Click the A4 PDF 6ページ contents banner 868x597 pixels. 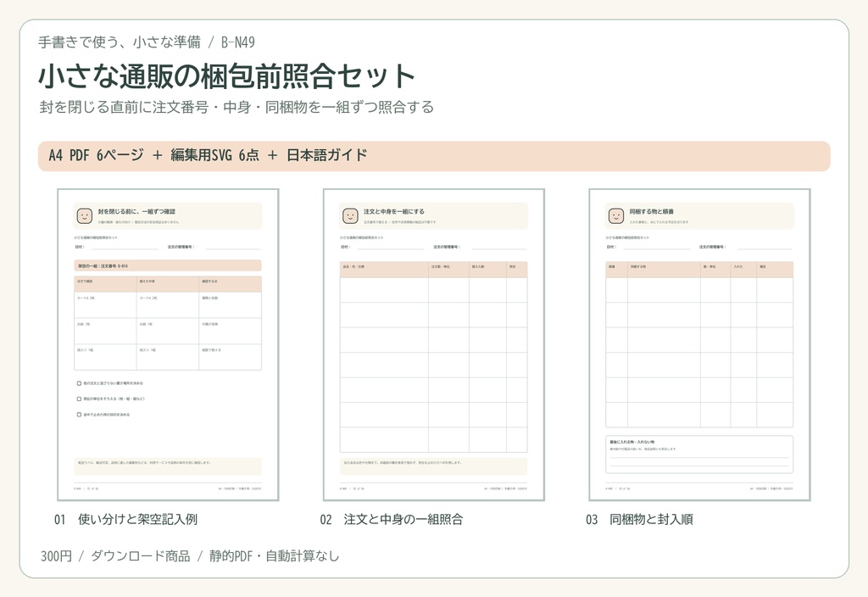pyautogui.click(x=434, y=156)
